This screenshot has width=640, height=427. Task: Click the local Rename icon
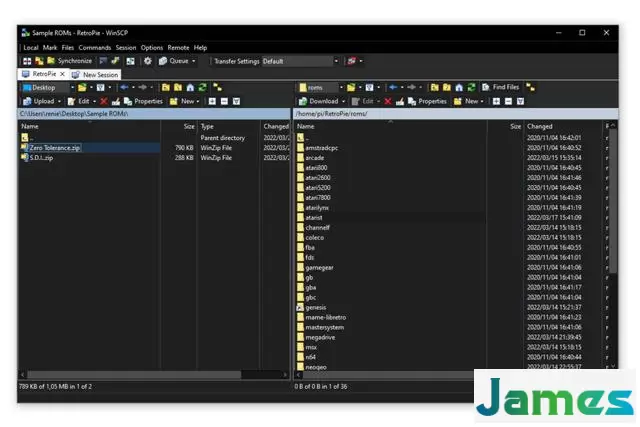(x=116, y=101)
